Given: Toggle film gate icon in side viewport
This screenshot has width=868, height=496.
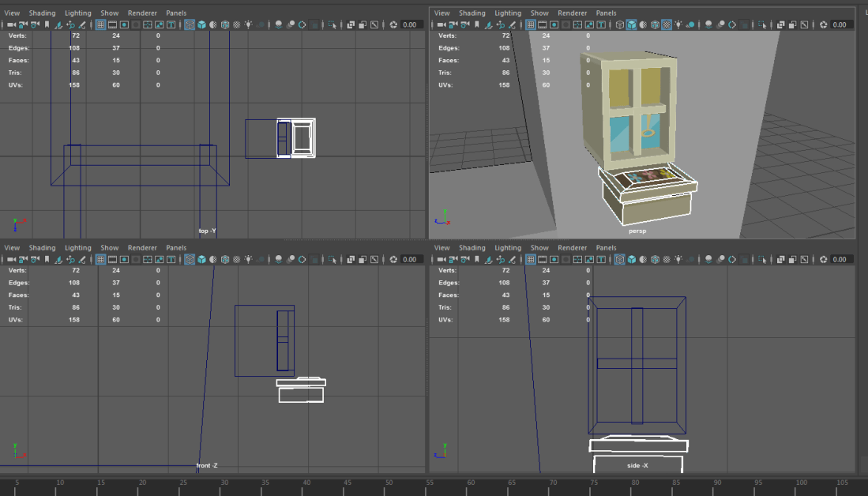Looking at the screenshot, I should pos(542,259).
